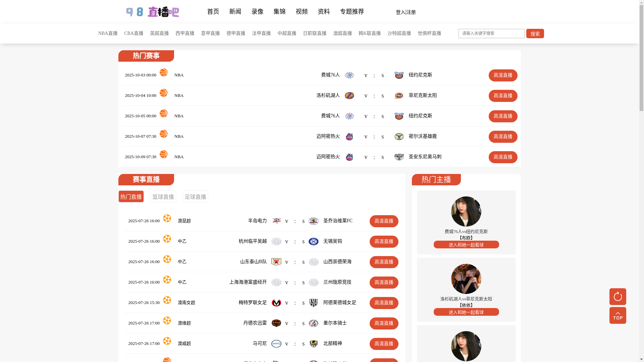Open the 集锦 menu item
This screenshot has height=362, width=644.
coord(279,12)
